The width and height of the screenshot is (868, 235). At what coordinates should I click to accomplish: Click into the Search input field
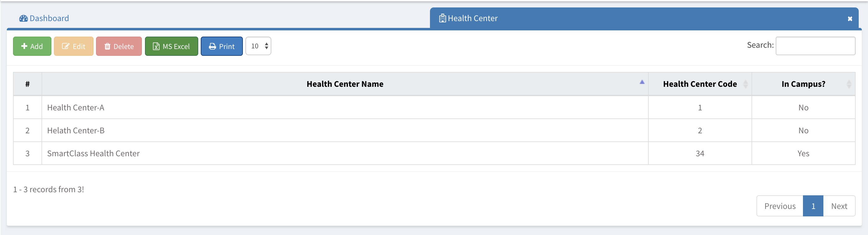815,46
